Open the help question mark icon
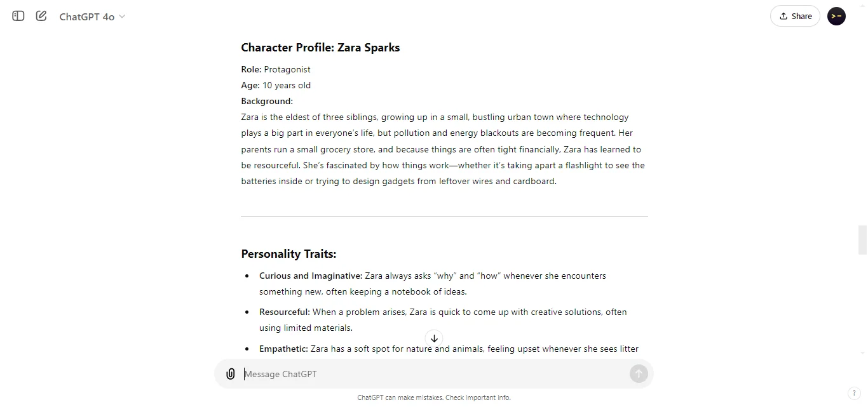The width and height of the screenshot is (868, 407). [x=855, y=393]
